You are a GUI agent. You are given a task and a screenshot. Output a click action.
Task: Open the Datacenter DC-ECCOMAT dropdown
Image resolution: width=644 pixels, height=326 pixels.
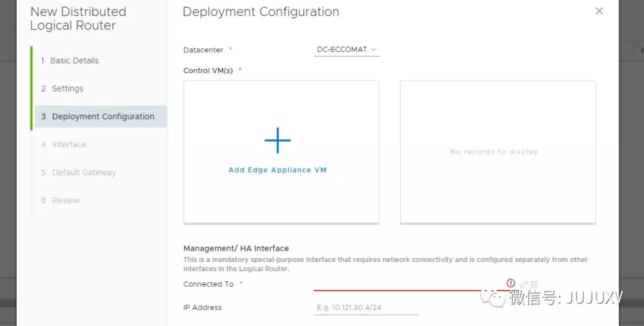[346, 49]
